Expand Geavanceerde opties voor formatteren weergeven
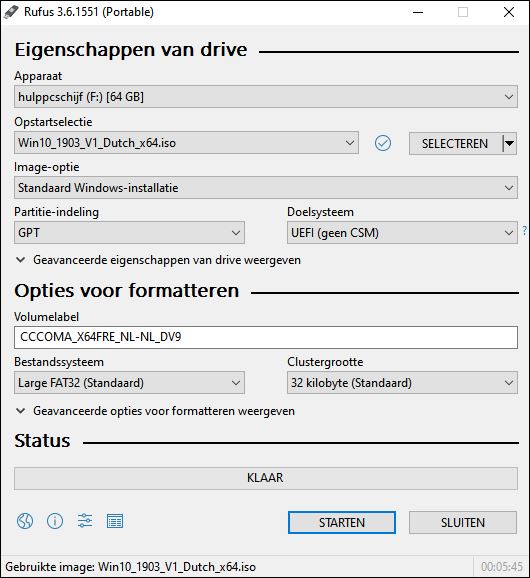This screenshot has height=578, width=530. (x=156, y=411)
